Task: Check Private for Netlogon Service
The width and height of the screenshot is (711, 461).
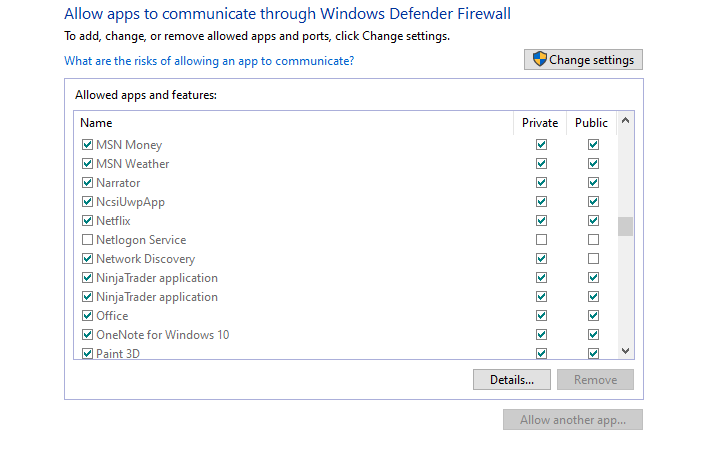Action: 541,240
